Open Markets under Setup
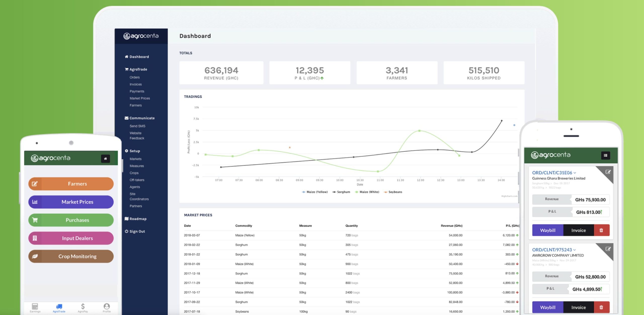This screenshot has height=315, width=644. [135, 159]
